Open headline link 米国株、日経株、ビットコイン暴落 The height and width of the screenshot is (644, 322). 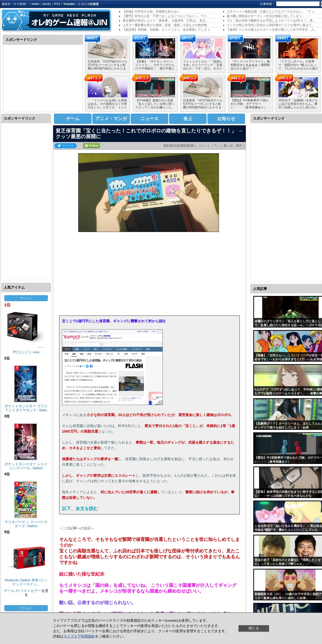point(167,30)
